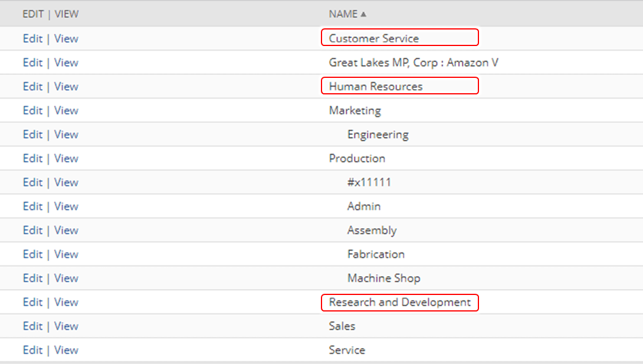View the Admin sub-department
The height and width of the screenshot is (364, 643).
pyautogui.click(x=66, y=206)
